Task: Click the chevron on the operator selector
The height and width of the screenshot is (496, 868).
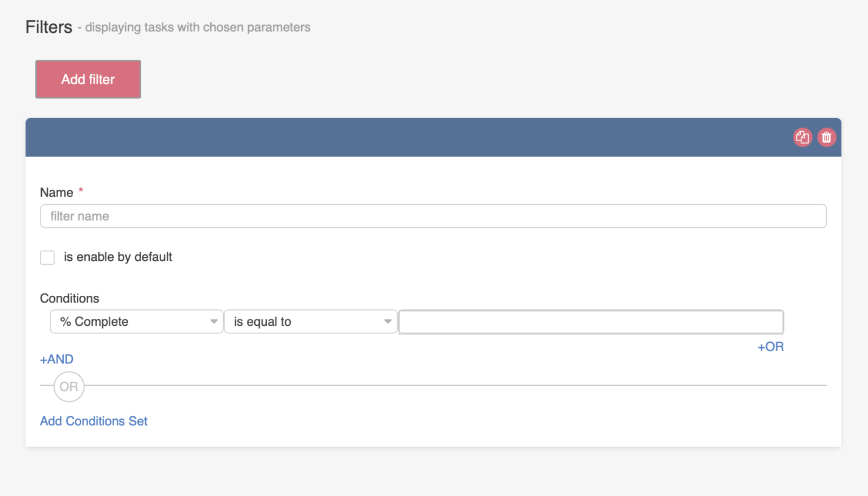Action: pyautogui.click(x=388, y=321)
